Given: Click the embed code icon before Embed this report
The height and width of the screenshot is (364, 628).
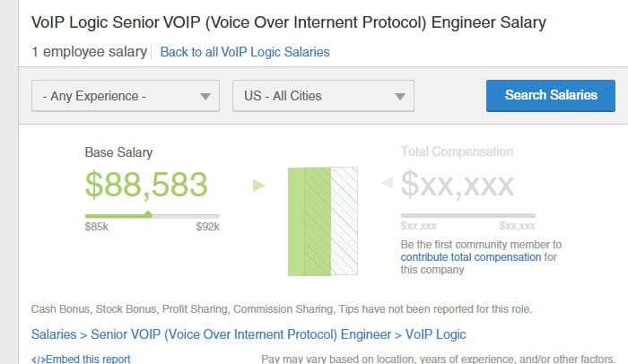Looking at the screenshot, I should click(39, 360).
